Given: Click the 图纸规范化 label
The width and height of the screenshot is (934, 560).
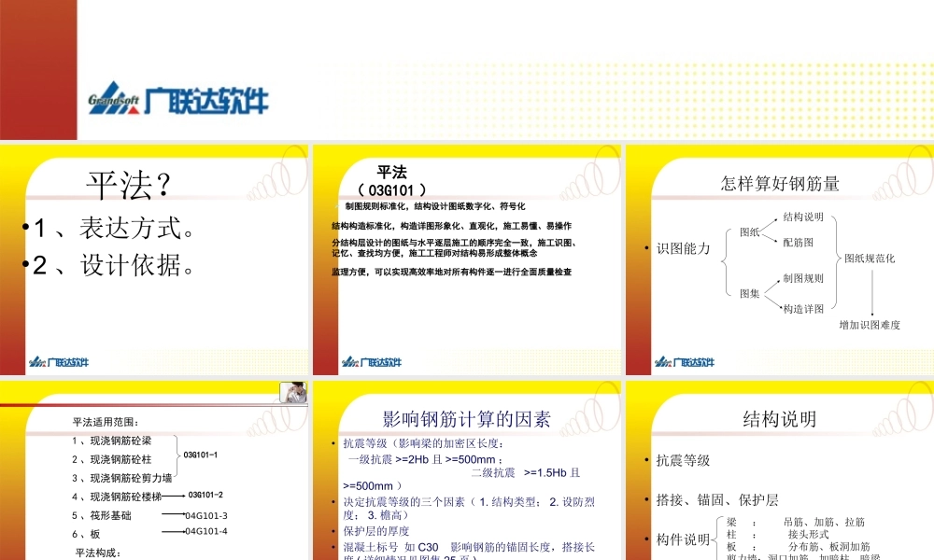Looking at the screenshot, I should tap(870, 259).
